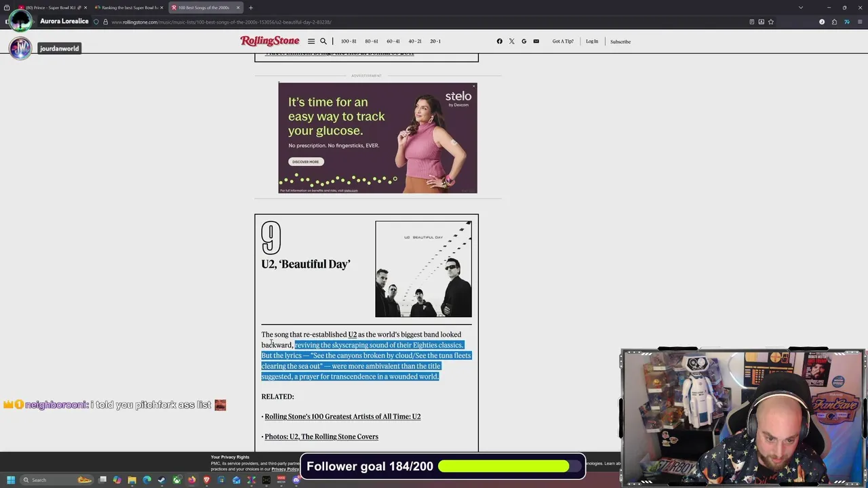The image size is (868, 488).
Task: Click the Log In link
Action: pyautogui.click(x=592, y=41)
